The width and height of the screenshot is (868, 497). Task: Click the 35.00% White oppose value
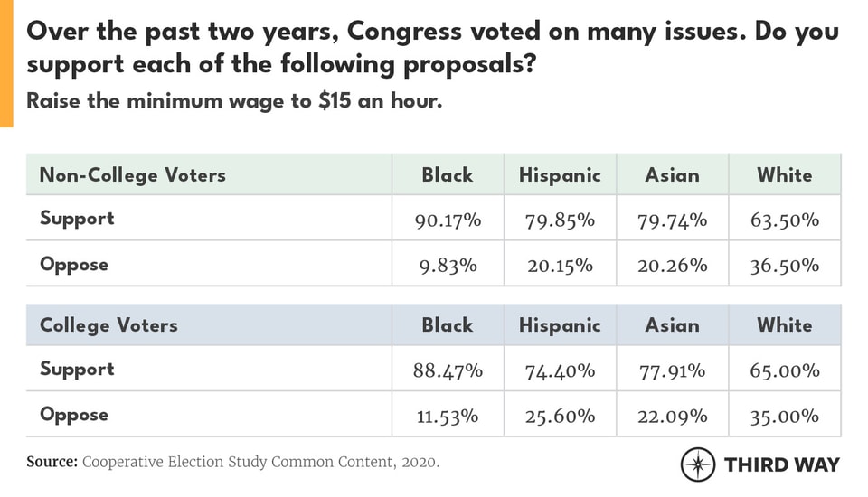click(x=785, y=416)
